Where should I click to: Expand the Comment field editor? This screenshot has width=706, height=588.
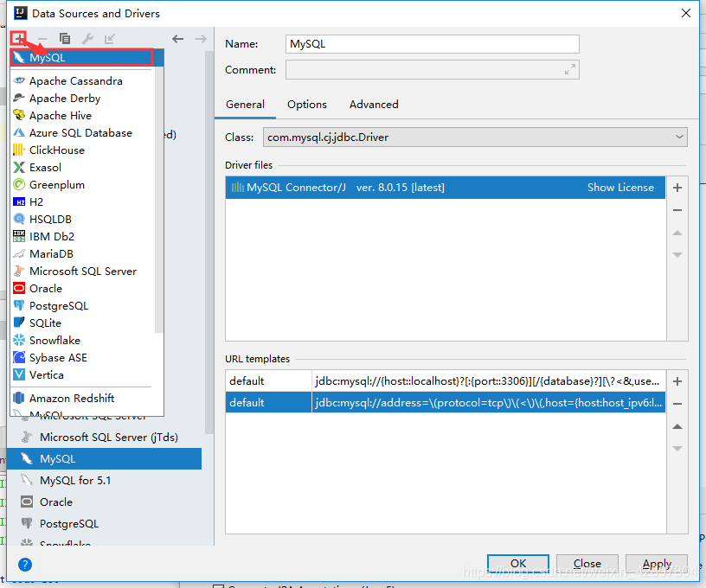point(570,70)
